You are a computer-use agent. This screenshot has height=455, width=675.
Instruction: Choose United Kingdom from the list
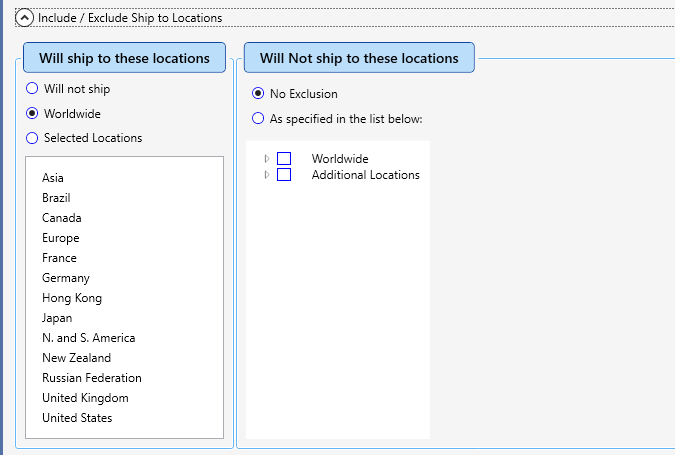[x=85, y=398]
